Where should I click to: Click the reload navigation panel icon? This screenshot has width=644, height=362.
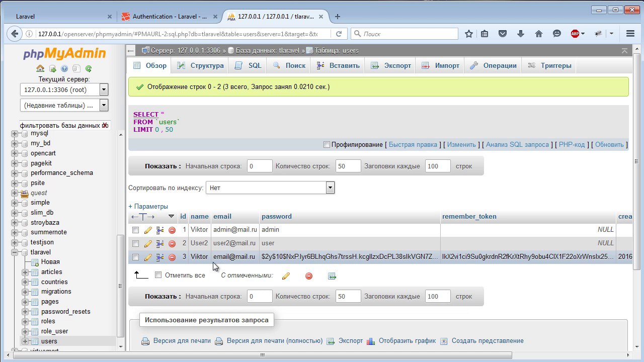click(89, 69)
